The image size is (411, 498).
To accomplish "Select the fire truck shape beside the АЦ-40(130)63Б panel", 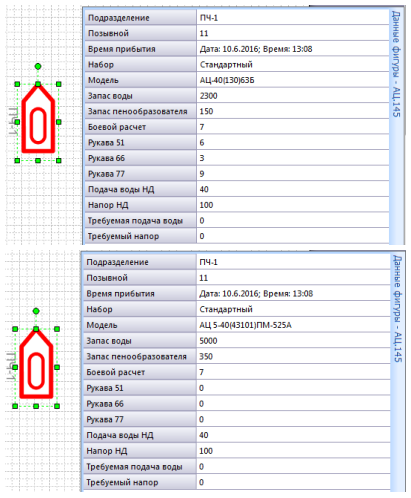I will 38,119.
